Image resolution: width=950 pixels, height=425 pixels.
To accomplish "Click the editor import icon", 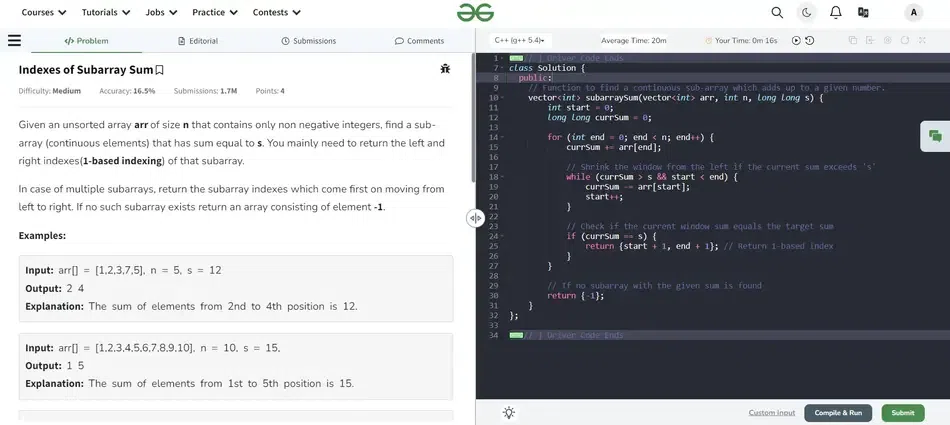I will point(870,41).
